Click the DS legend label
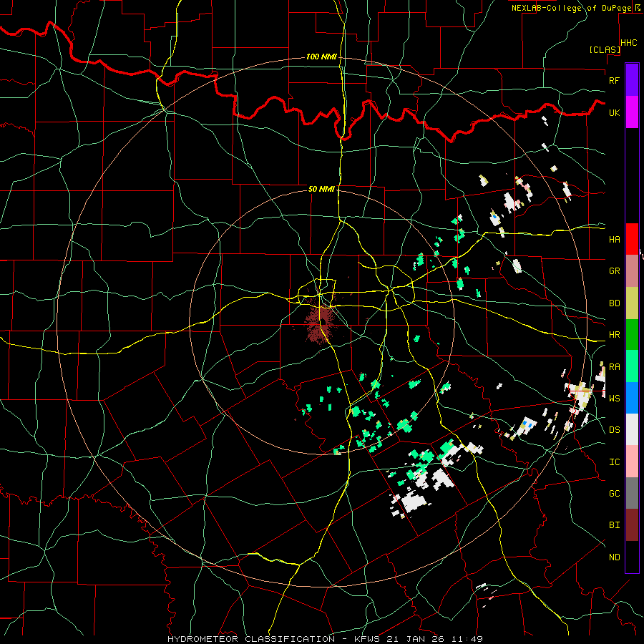The image size is (644, 644). pos(614,430)
